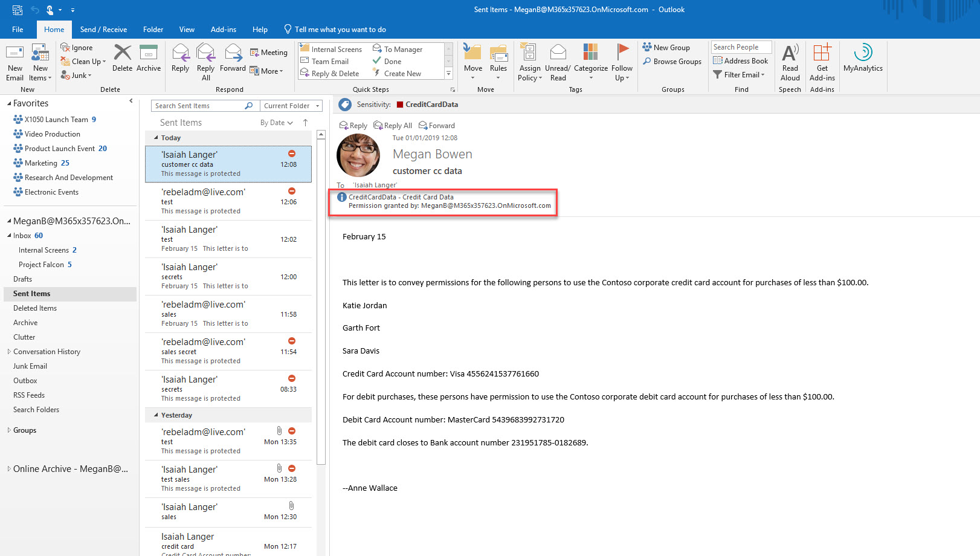Minimize the folder pane with the chevron
This screenshot has height=556, width=980.
pyautogui.click(x=131, y=101)
